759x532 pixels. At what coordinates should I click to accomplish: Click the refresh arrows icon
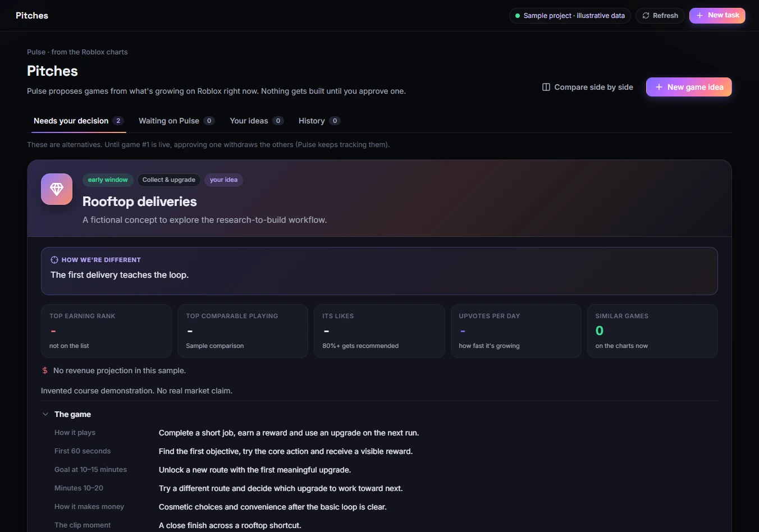pos(646,16)
